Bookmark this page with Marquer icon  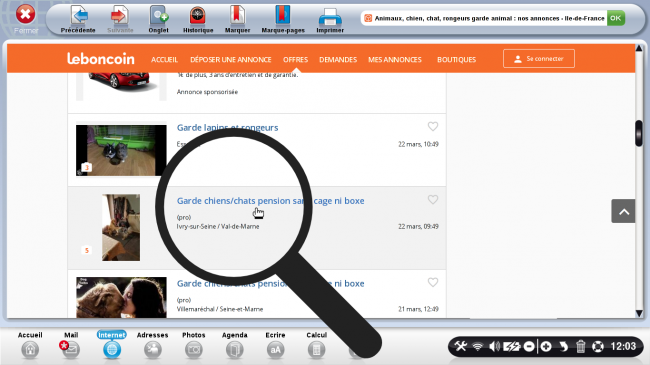pyautogui.click(x=237, y=15)
